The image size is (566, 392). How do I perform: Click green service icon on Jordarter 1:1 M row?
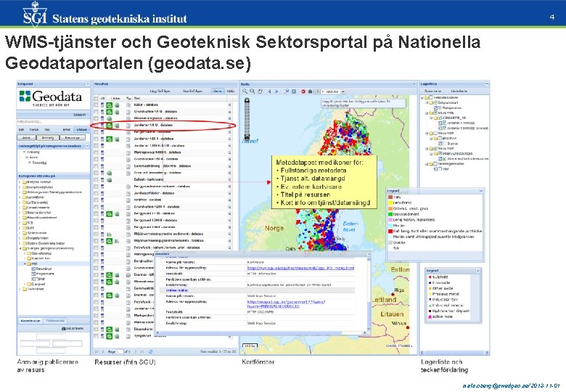coord(110,126)
